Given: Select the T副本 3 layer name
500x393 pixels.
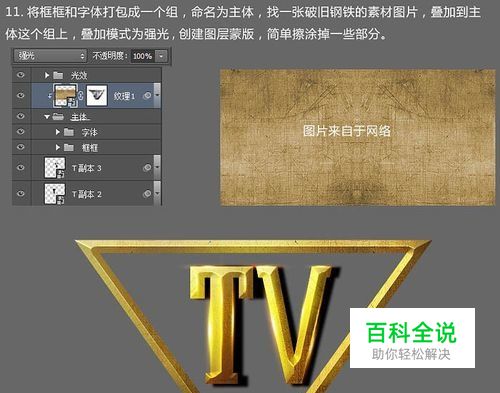Looking at the screenshot, I should coord(87,168).
